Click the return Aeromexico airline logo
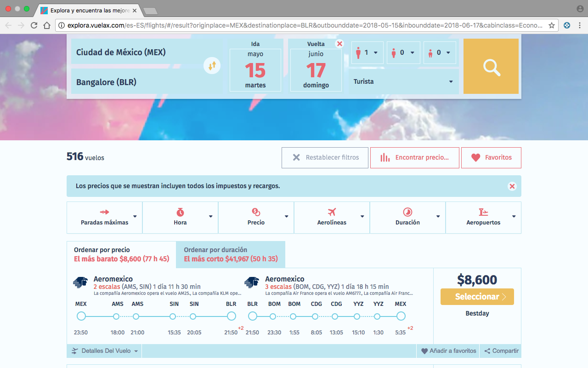 point(252,282)
